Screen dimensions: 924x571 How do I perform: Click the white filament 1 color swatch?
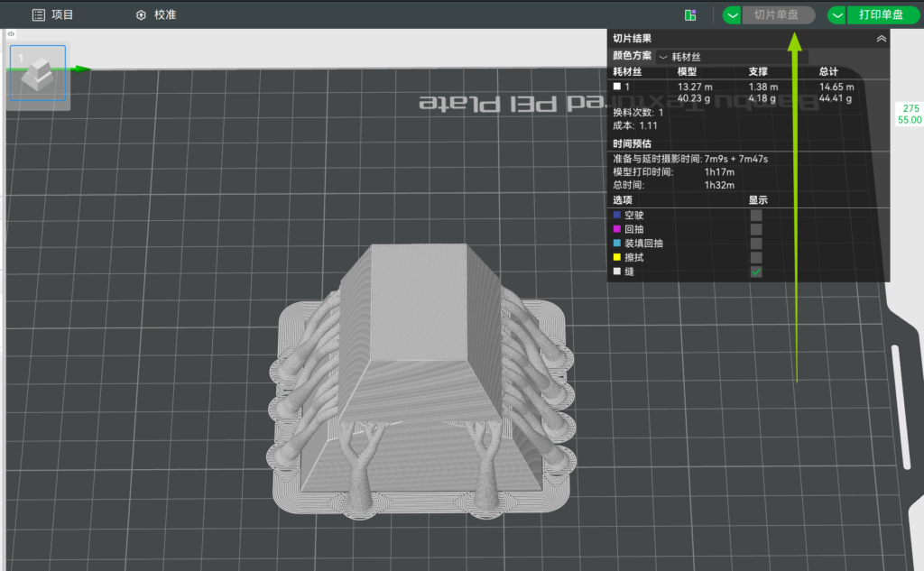point(617,87)
